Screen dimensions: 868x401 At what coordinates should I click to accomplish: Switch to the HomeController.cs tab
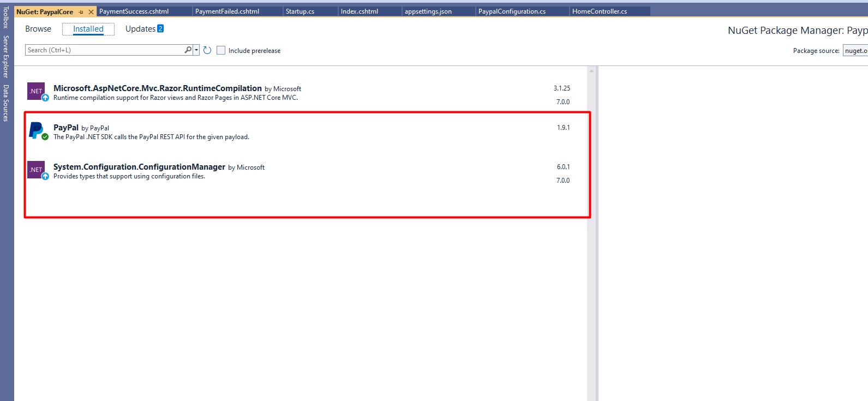(610, 11)
